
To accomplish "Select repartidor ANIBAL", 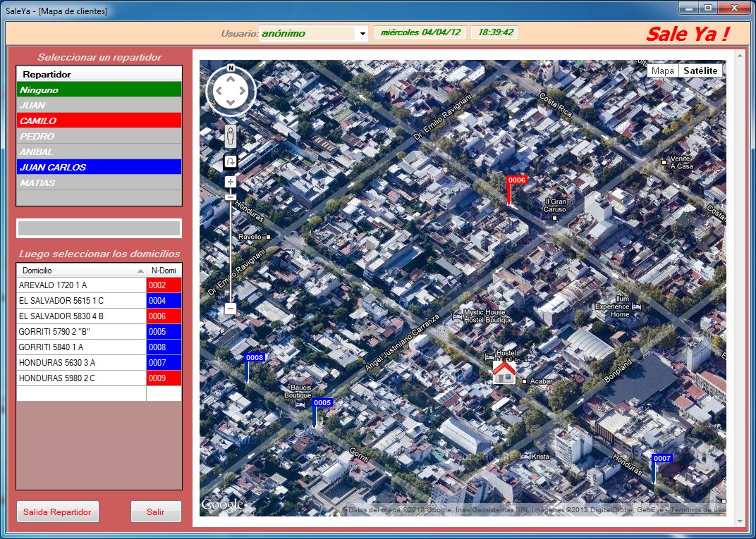I will 99,151.
